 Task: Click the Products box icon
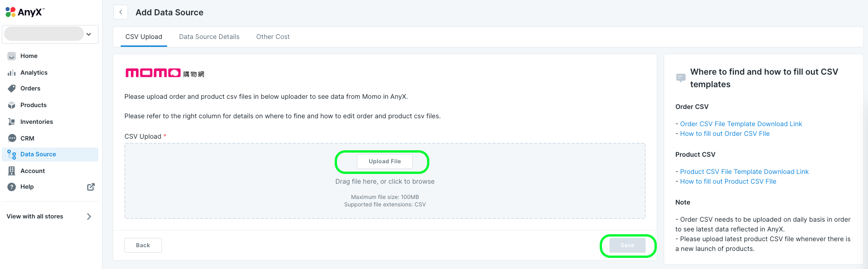pos(12,105)
